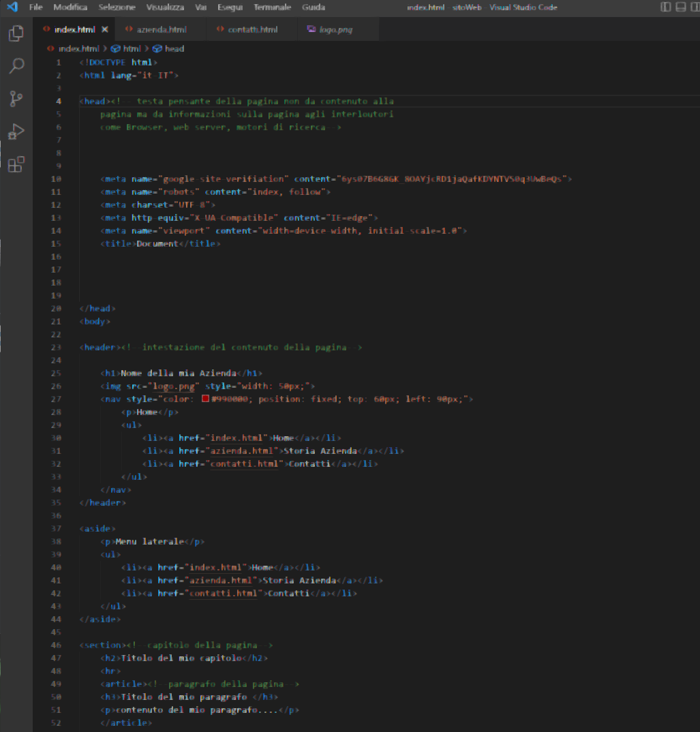Click the h2 Titolo del mio capitolo line
This screenshot has height=732, width=700.
pos(184,658)
